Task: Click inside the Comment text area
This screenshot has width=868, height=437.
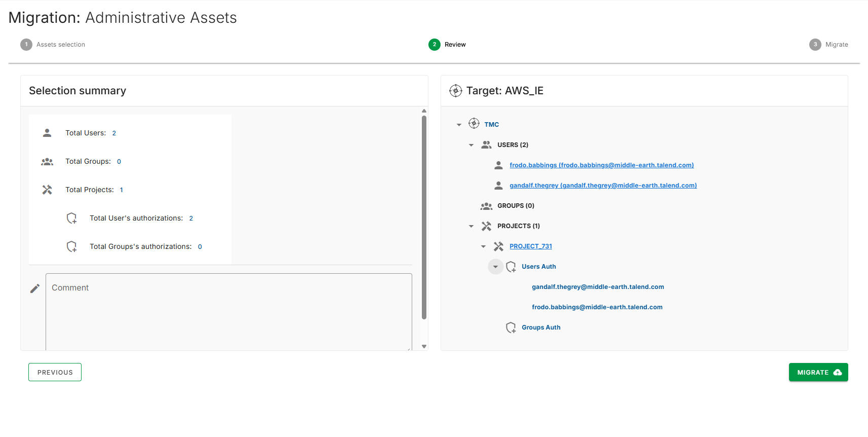Action: (229, 312)
